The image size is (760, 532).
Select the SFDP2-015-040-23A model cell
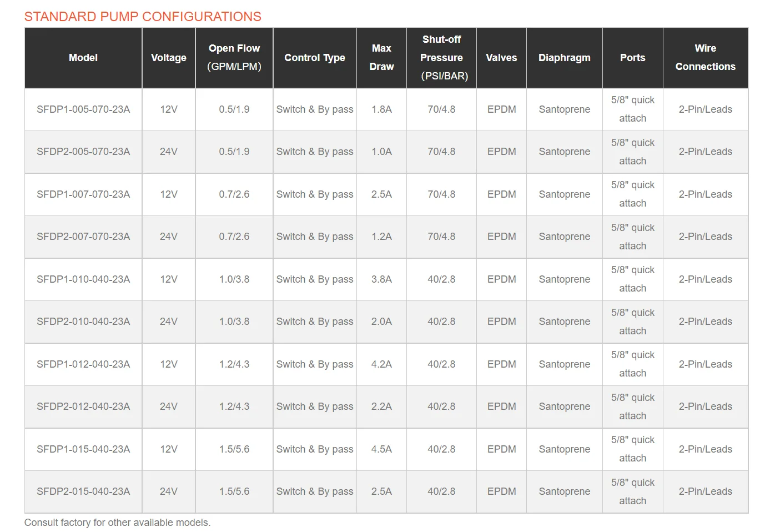pos(83,491)
